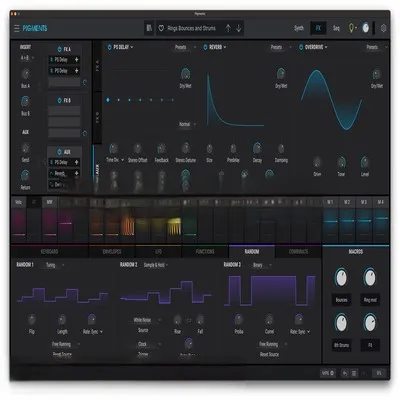Open Random 2 Sample & Hold dropdown
Image resolution: width=400 pixels, height=400 pixels.
[156, 265]
